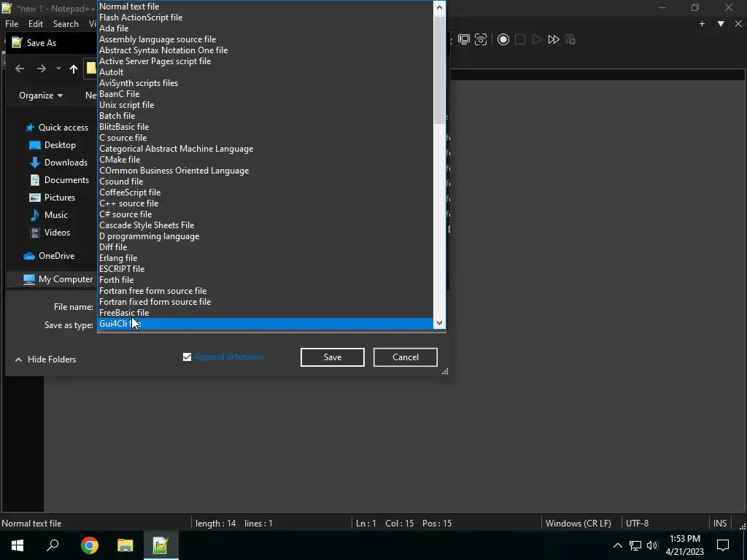Click the Playback macro triangle icon
This screenshot has width=747, height=560.
click(x=536, y=39)
